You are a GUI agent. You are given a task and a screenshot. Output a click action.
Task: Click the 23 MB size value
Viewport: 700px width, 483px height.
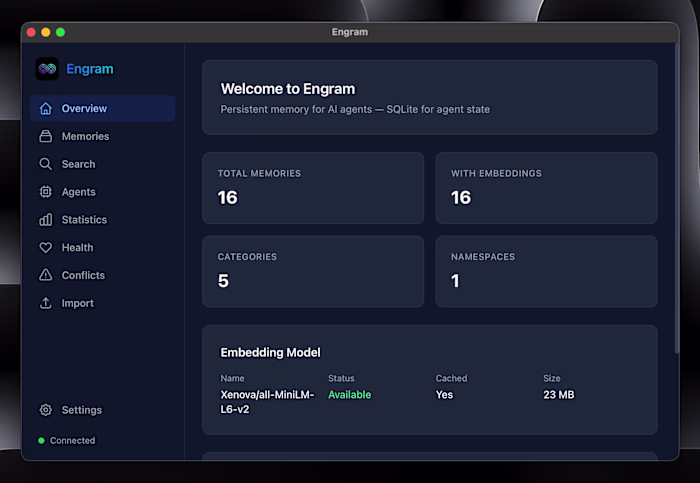coord(559,395)
